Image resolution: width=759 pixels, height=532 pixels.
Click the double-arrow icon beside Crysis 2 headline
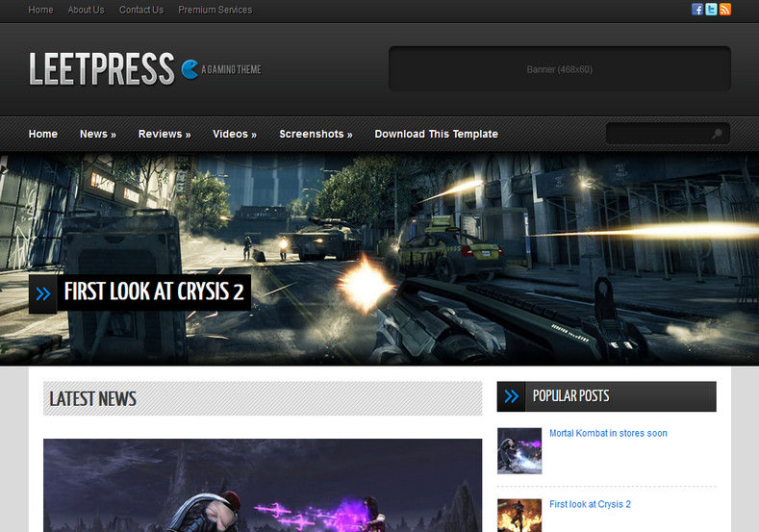[x=43, y=293]
